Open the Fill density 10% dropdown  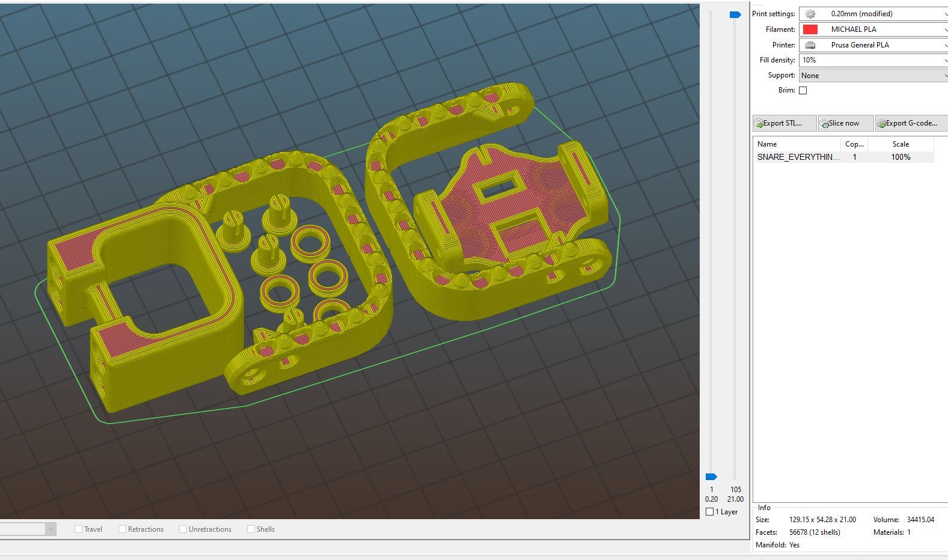(x=873, y=60)
